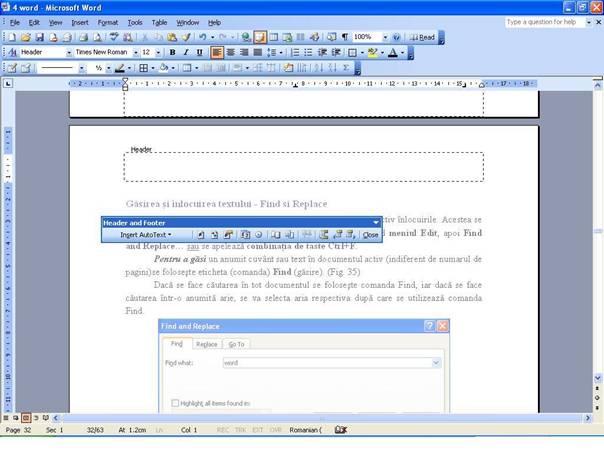Click the Insert Page Number icon
Screen dimensions: 604x453
pos(201,235)
